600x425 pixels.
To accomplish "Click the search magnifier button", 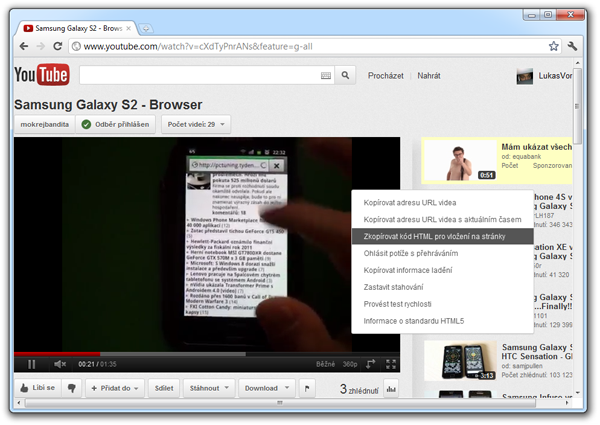I will point(345,75).
